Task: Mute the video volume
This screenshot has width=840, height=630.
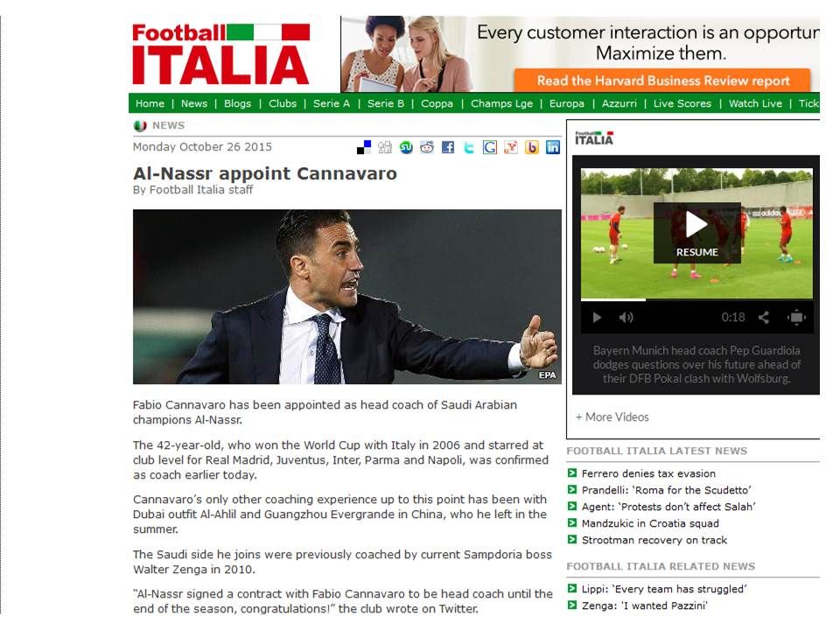Action: tap(626, 318)
